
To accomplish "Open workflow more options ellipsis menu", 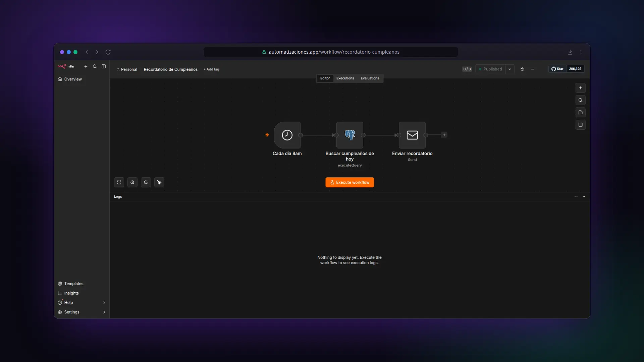I will pyautogui.click(x=532, y=69).
